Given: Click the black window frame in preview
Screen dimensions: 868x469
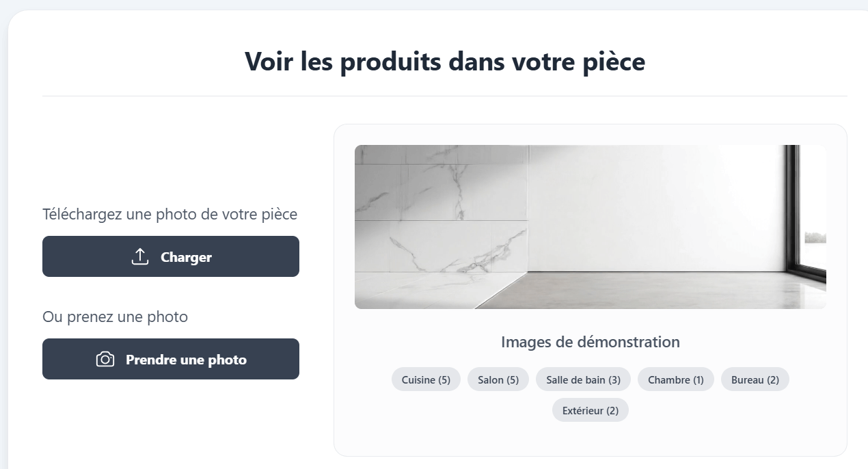Looking at the screenshot, I should pos(792,205).
